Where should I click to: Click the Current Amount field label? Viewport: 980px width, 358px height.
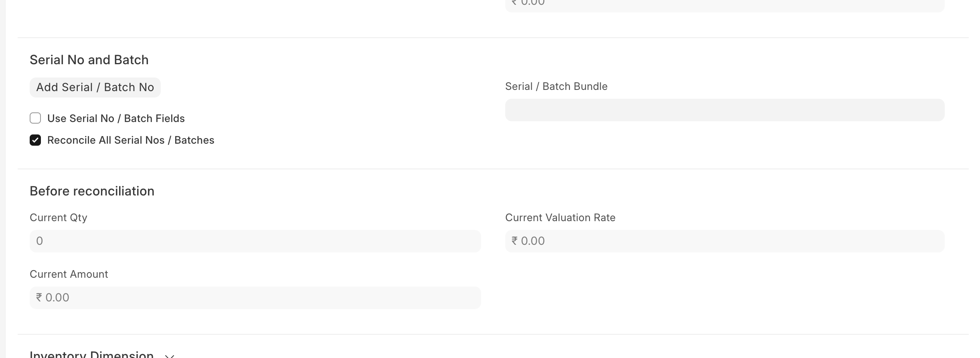(x=69, y=274)
